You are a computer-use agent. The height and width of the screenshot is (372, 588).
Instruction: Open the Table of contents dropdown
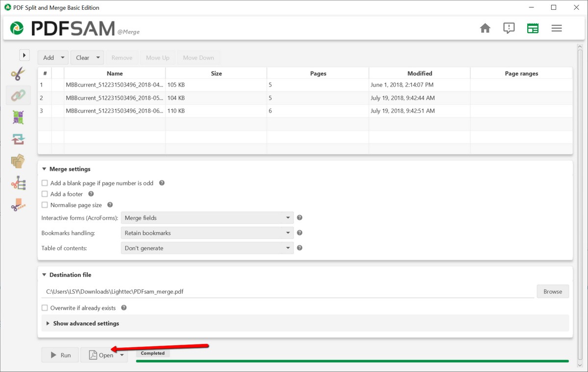[207, 248]
